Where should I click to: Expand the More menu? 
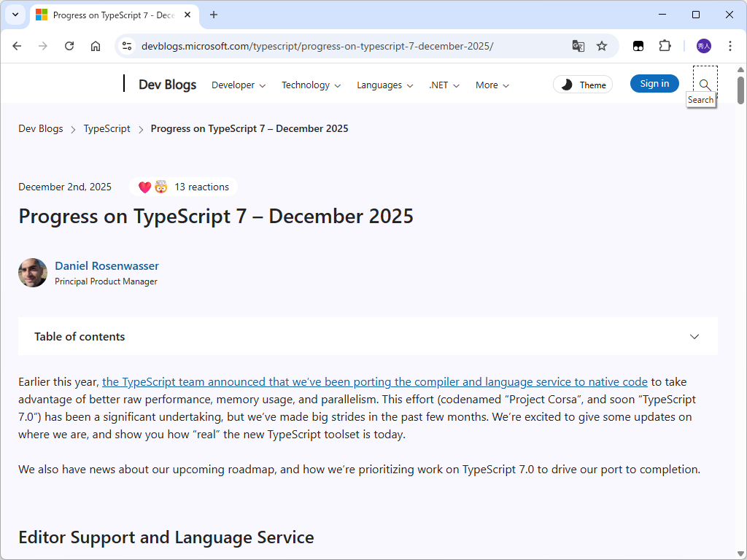[492, 85]
